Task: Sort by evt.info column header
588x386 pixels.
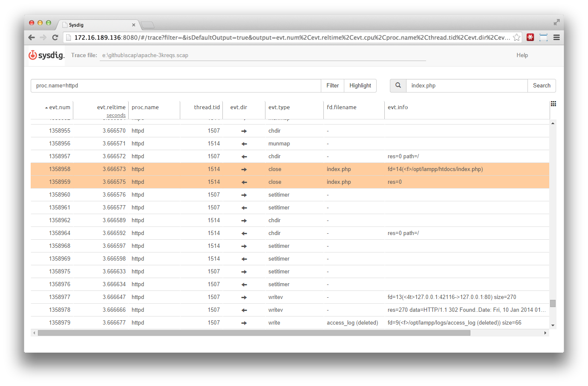Action: 398,107
